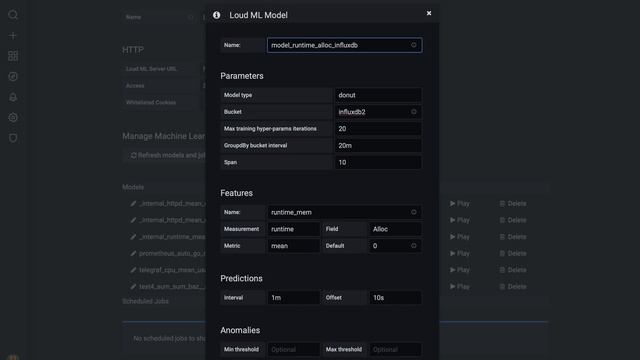Open the Explore compass icon in sidebar
640x360 pixels.
point(13,76)
